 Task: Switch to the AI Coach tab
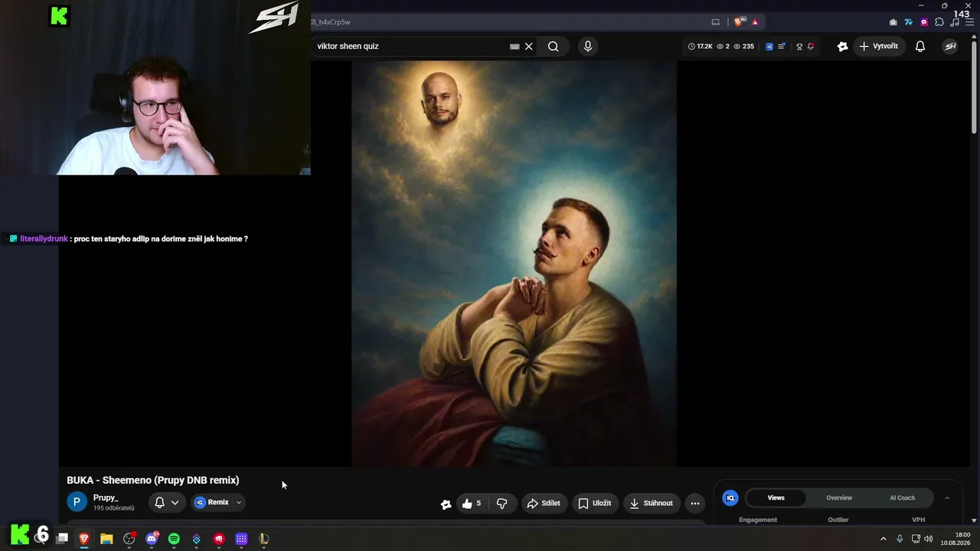(x=902, y=497)
